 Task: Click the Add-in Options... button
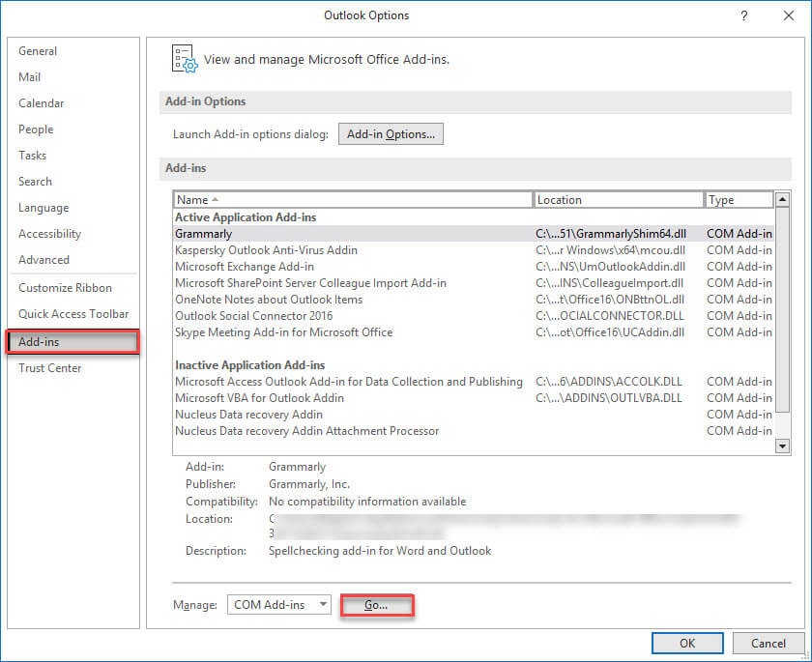391,134
